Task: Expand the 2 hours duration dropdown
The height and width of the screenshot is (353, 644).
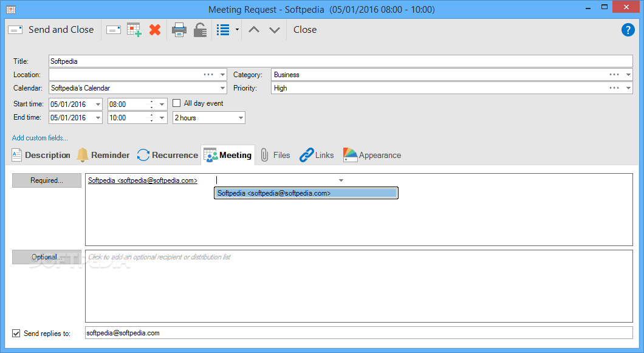Action: [241, 118]
